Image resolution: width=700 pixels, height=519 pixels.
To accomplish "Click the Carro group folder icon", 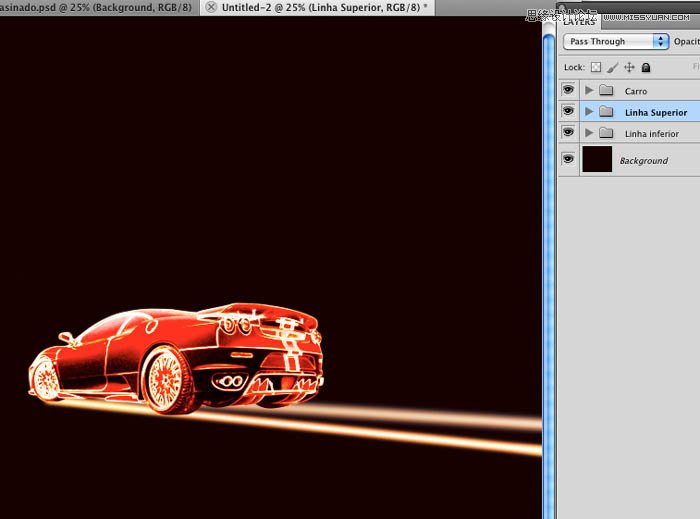I will point(606,91).
